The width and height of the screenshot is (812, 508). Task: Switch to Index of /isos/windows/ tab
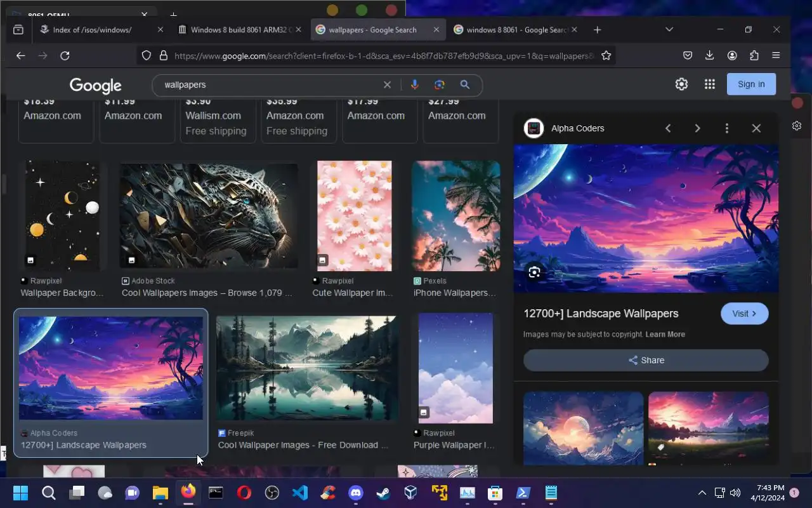93,30
